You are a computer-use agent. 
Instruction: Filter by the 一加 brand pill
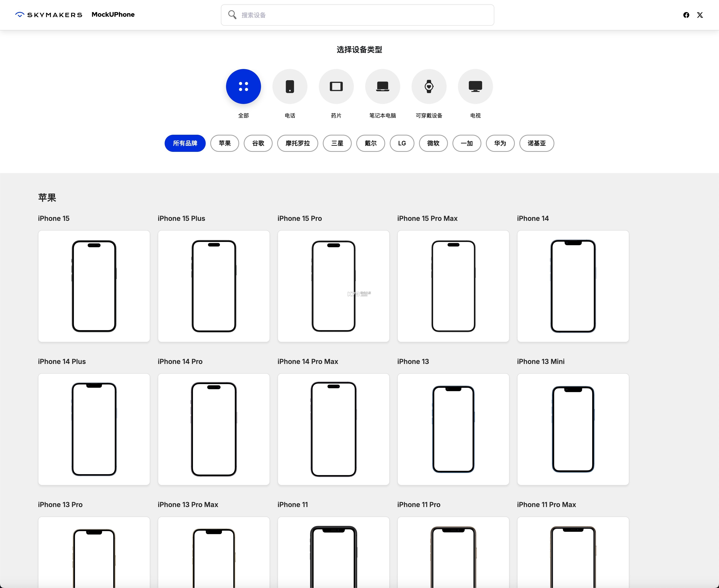click(467, 143)
